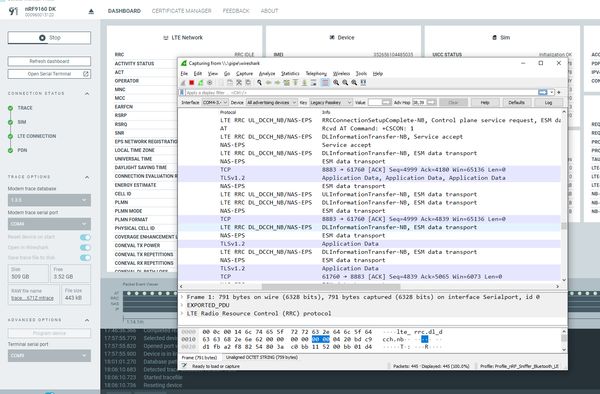Jump to the first packet icon
600x394 pixels.
pos(295,83)
